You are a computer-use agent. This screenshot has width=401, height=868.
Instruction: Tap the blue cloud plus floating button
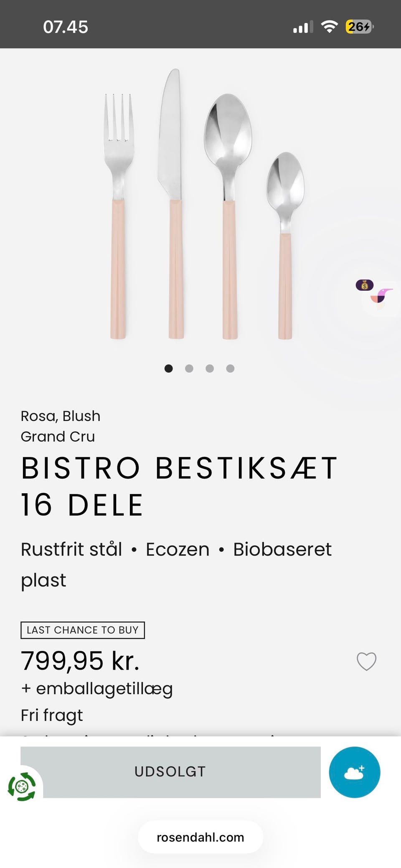(354, 772)
